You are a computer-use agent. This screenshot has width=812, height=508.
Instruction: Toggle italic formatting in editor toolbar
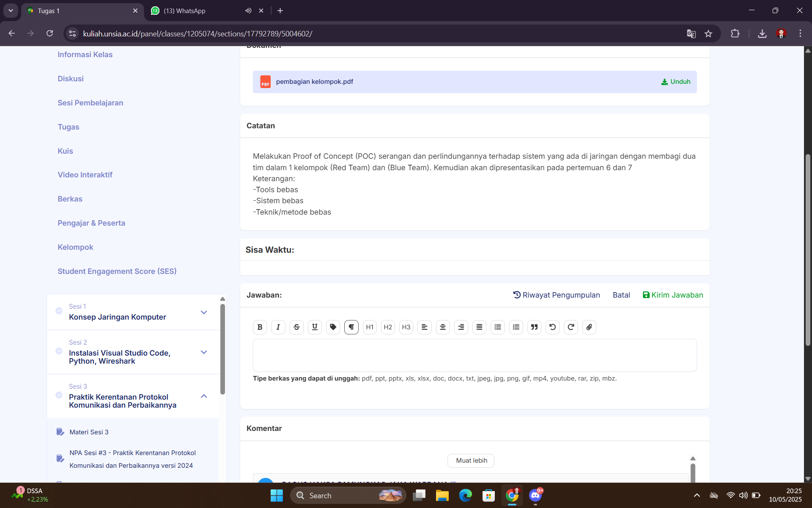click(x=278, y=327)
